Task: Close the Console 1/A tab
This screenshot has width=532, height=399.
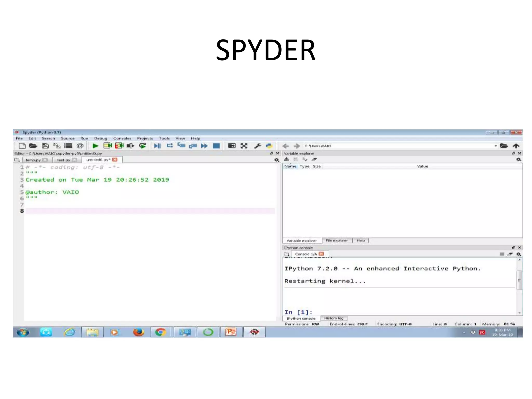Action: click(321, 254)
